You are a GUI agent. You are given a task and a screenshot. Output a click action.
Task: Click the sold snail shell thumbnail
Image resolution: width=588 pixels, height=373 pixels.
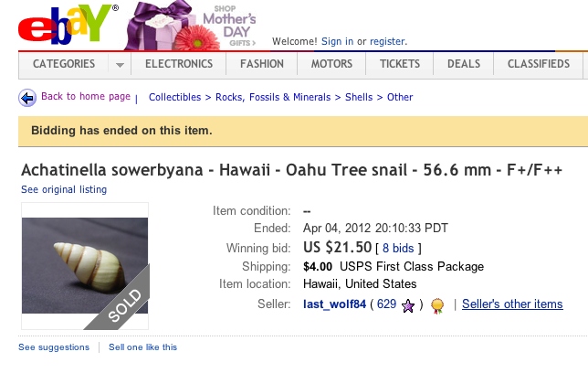85,266
